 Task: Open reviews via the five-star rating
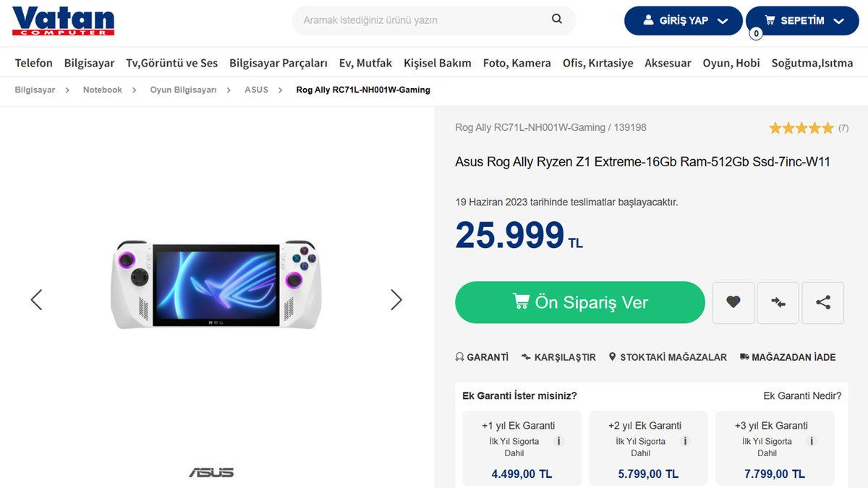[x=801, y=127]
